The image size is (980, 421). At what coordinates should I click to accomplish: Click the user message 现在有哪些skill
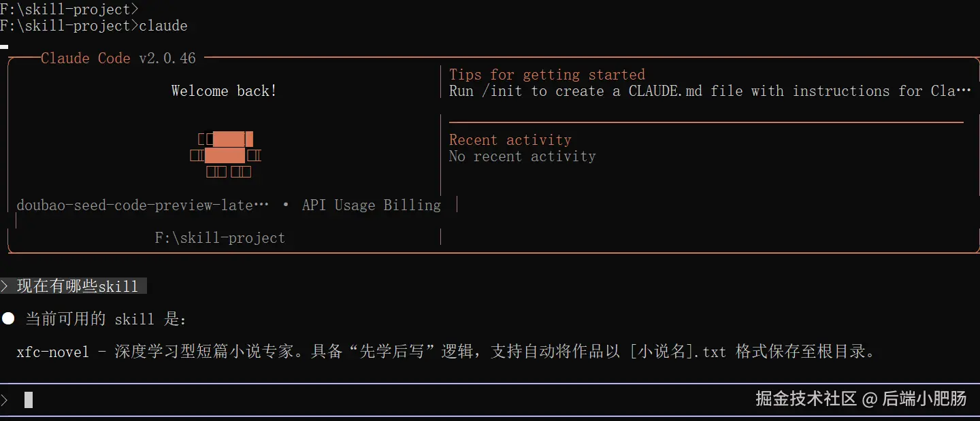[78, 286]
